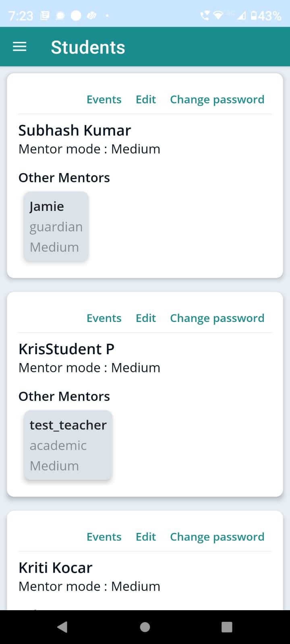Open recent apps via square button
The height and width of the screenshot is (644, 290).
coord(227,627)
